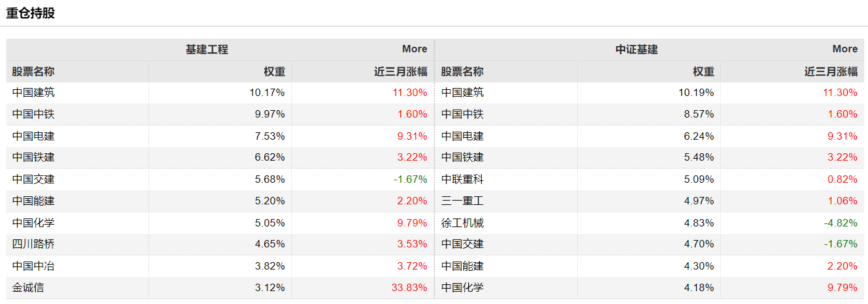Click the 7.53% weight value
Image resolution: width=868 pixels, height=304 pixels.
(270, 136)
